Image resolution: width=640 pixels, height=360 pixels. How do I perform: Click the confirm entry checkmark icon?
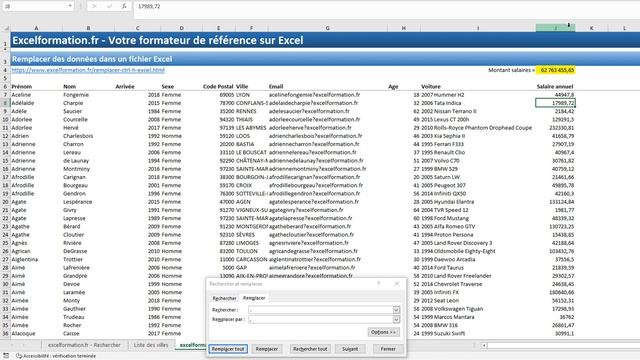(x=109, y=6)
